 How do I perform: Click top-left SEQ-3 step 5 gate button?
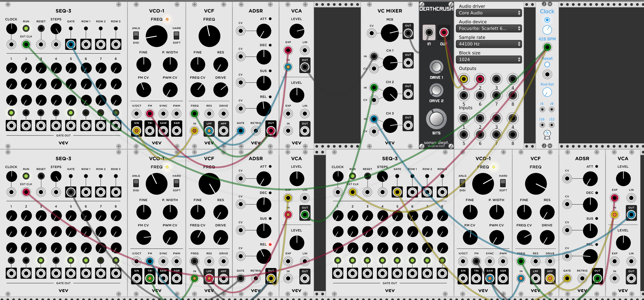[71, 113]
